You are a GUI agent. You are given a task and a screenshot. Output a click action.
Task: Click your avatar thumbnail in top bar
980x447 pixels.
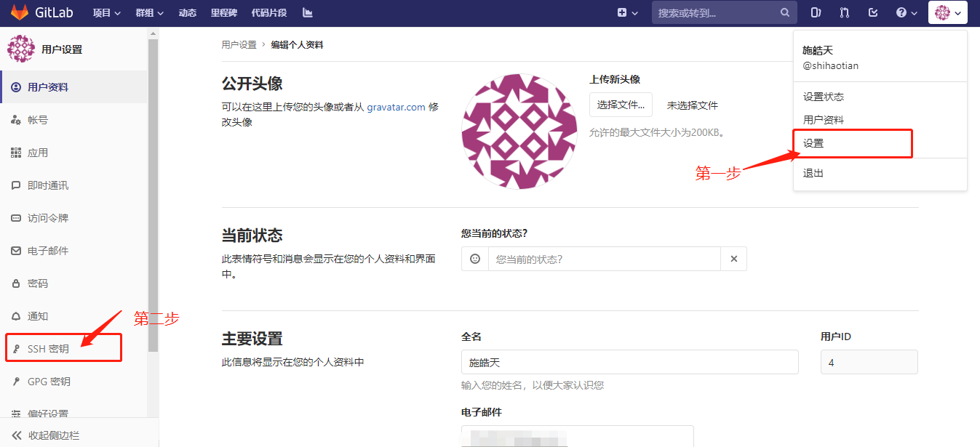942,12
